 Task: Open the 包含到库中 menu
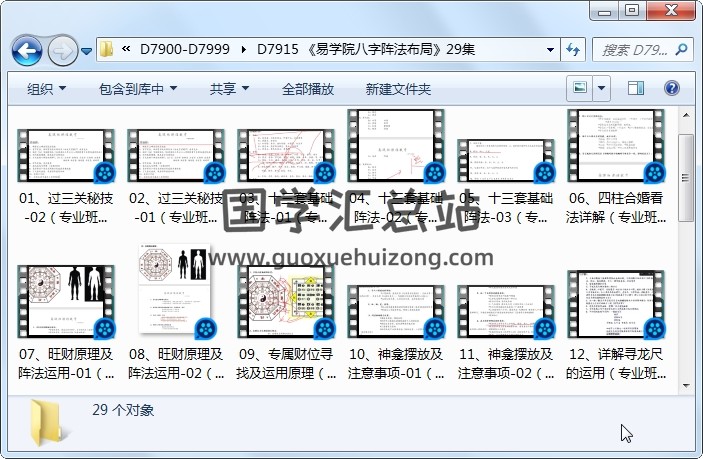coord(138,89)
